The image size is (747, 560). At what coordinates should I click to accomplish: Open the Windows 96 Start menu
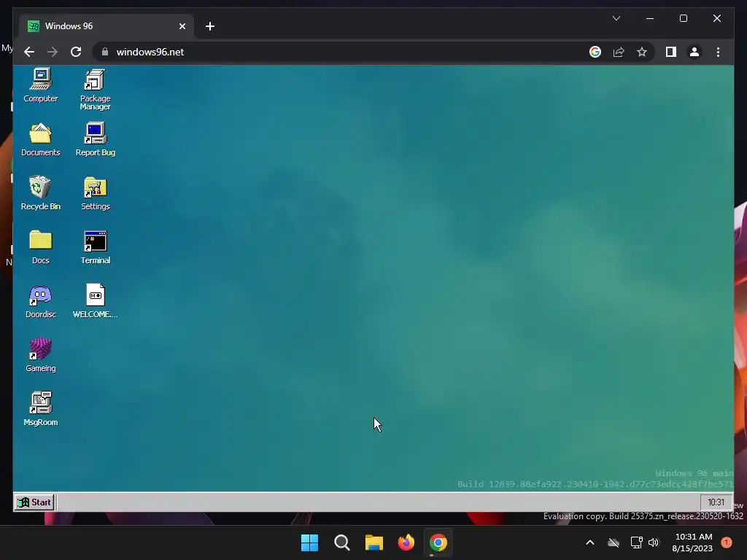point(34,502)
